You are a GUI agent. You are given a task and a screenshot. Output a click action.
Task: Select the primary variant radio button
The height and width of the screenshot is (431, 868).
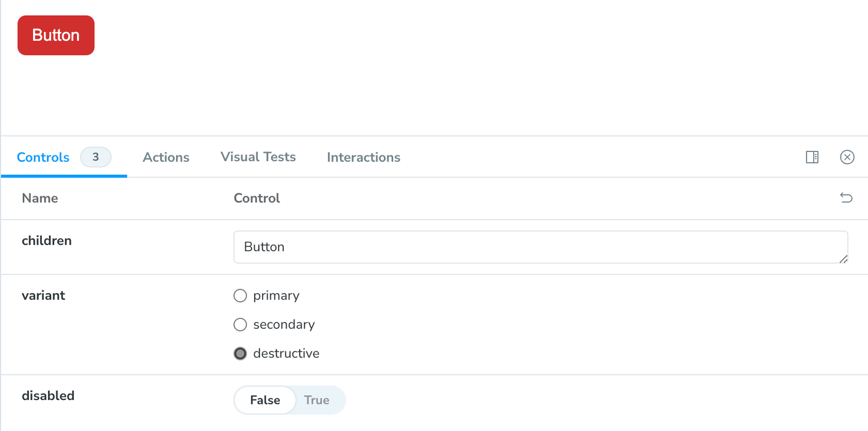click(240, 295)
